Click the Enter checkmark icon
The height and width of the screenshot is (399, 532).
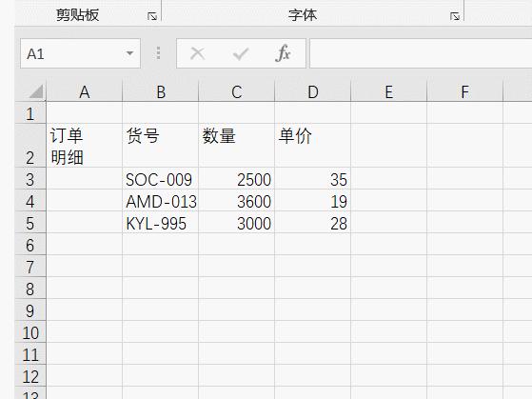[241, 53]
